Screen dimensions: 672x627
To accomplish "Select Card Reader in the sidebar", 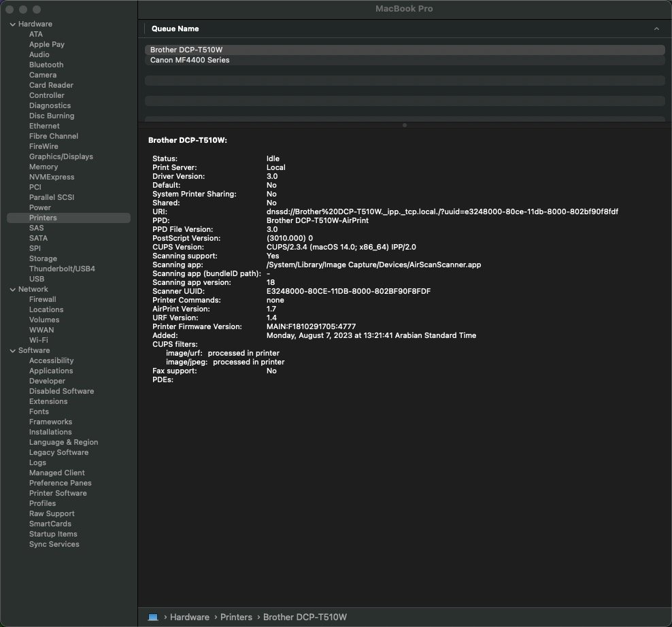I will tap(51, 85).
